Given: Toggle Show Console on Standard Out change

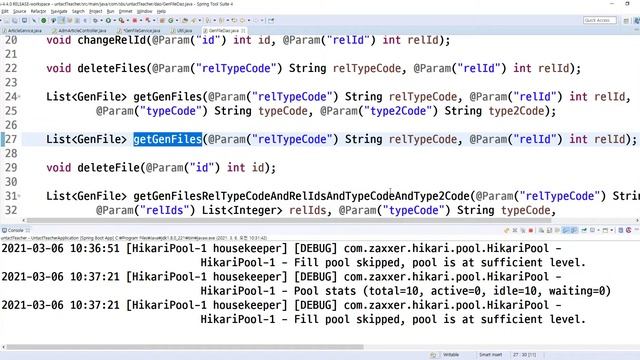Looking at the screenshot, I should 565,231.
